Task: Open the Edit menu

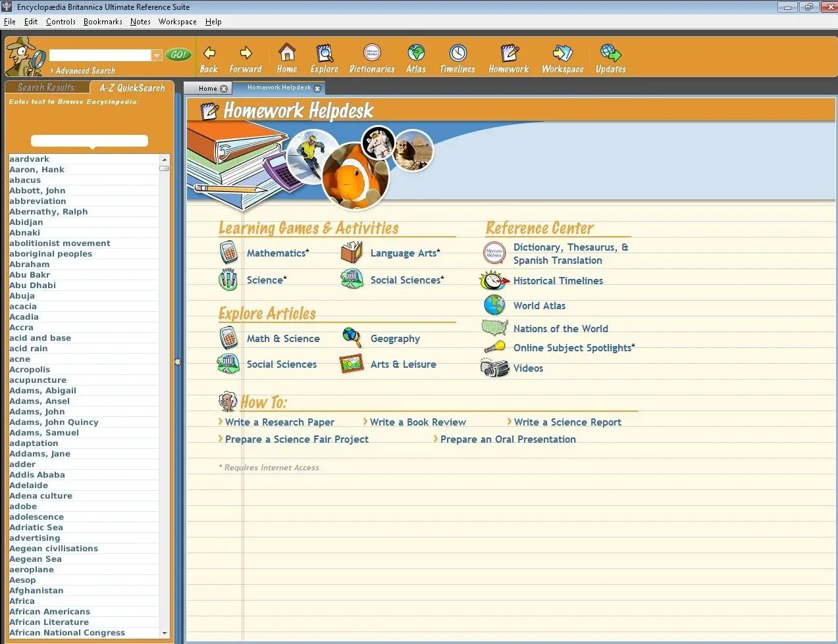Action: [x=31, y=22]
